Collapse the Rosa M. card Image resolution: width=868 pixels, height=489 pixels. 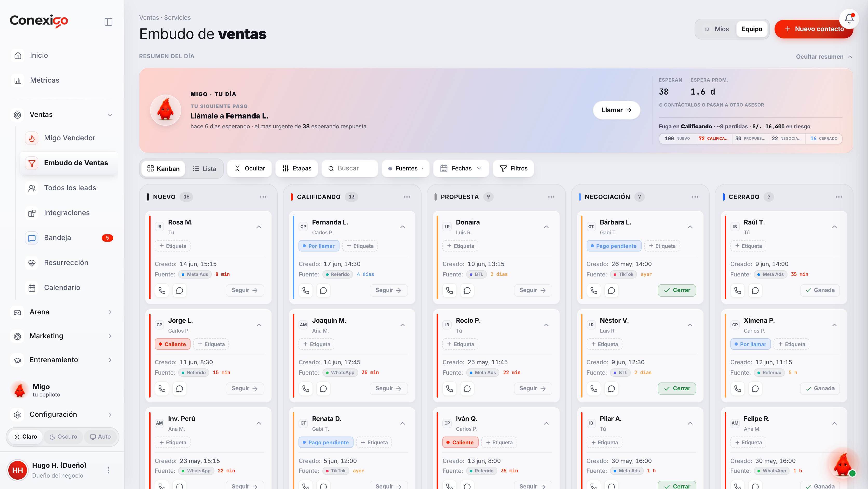coord(259,227)
